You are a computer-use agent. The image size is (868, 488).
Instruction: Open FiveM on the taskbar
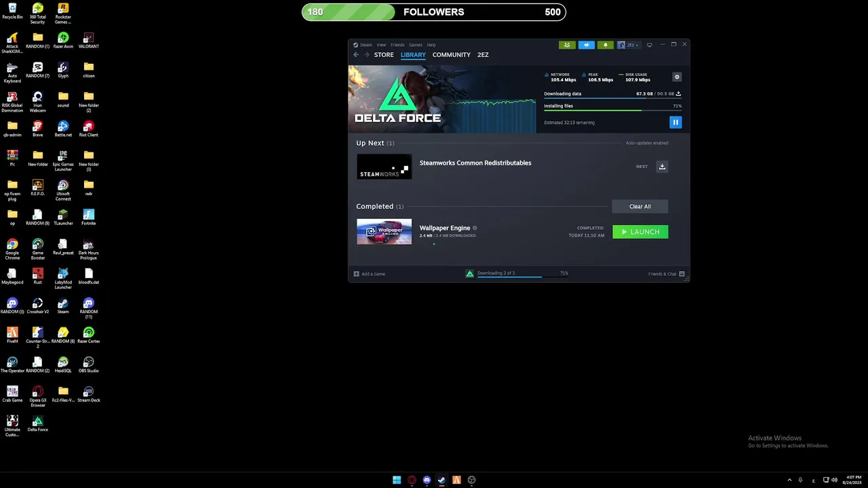pyautogui.click(x=456, y=480)
